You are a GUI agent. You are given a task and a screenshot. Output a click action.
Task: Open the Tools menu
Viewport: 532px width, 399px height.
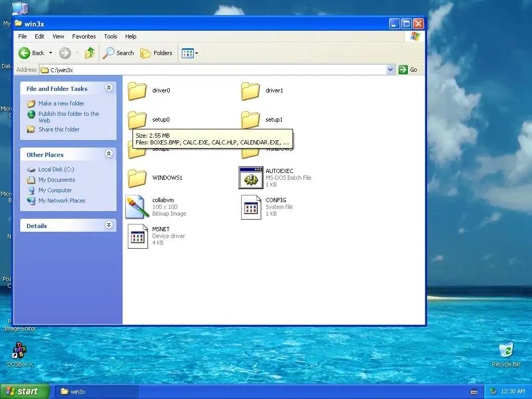[x=111, y=36]
